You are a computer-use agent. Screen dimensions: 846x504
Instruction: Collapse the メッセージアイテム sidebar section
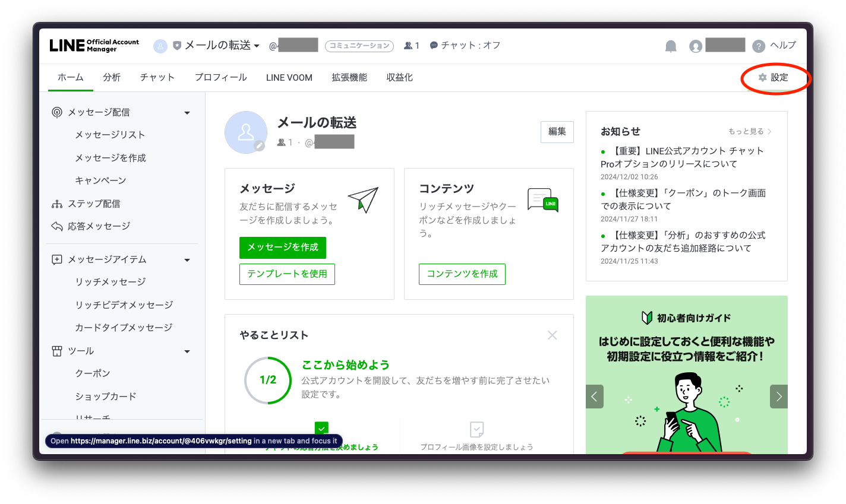pyautogui.click(x=187, y=259)
